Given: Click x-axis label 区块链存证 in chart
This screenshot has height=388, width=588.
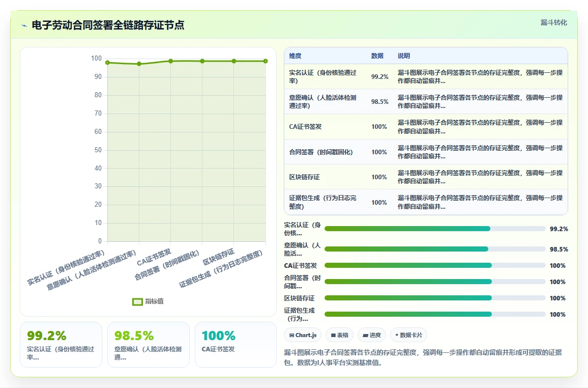Looking at the screenshot, I should point(219,257).
